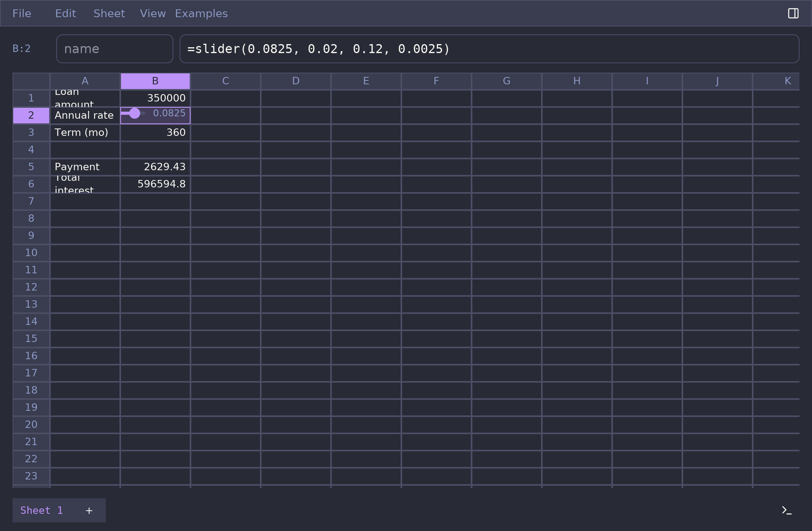Focus the cell name input field

pos(115,49)
